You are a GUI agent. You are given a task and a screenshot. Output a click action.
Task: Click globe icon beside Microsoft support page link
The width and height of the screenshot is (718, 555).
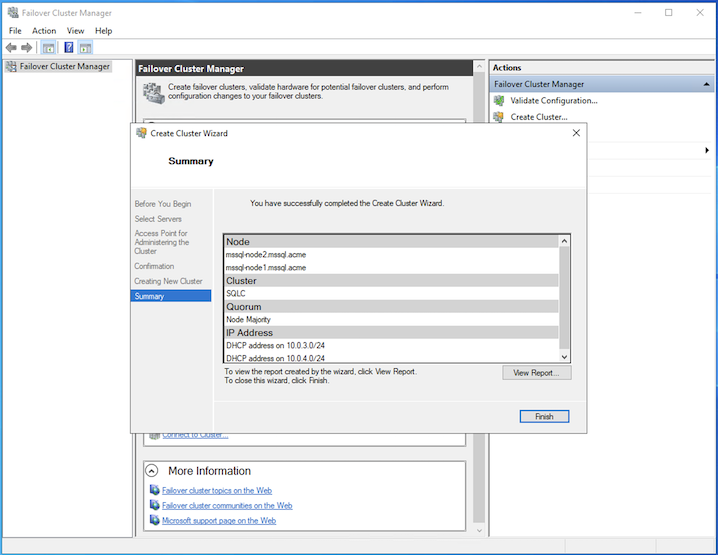coord(155,520)
